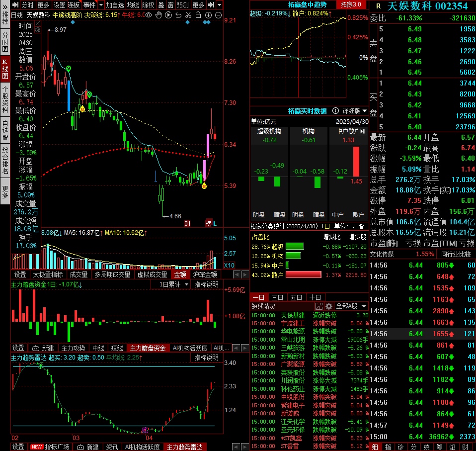Click the 15:00 tick row showing 36962

pyautogui.click(x=422, y=437)
